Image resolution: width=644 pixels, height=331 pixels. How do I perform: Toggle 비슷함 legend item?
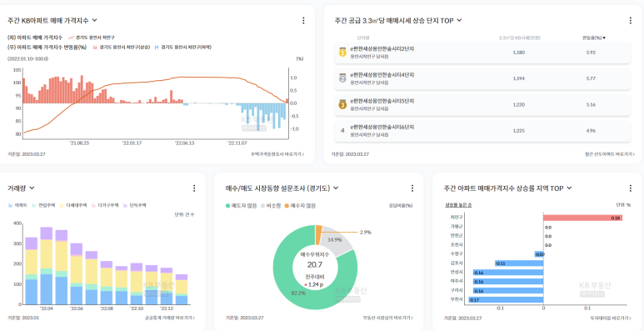[x=271, y=206]
